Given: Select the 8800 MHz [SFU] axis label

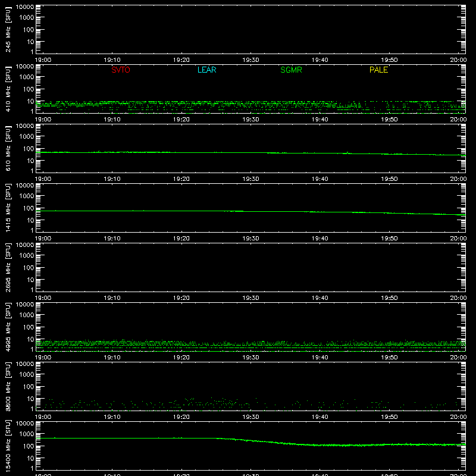Looking at the screenshot, I should (8, 387).
